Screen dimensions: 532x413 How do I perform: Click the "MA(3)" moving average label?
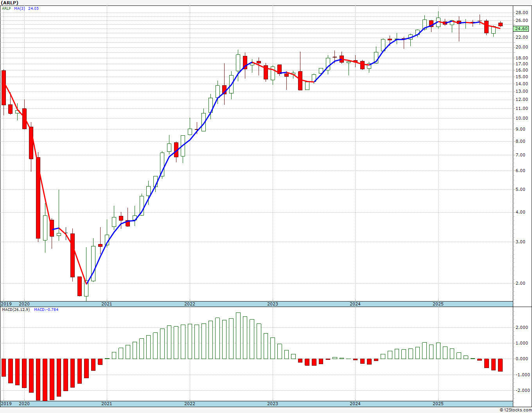[x=20, y=8]
